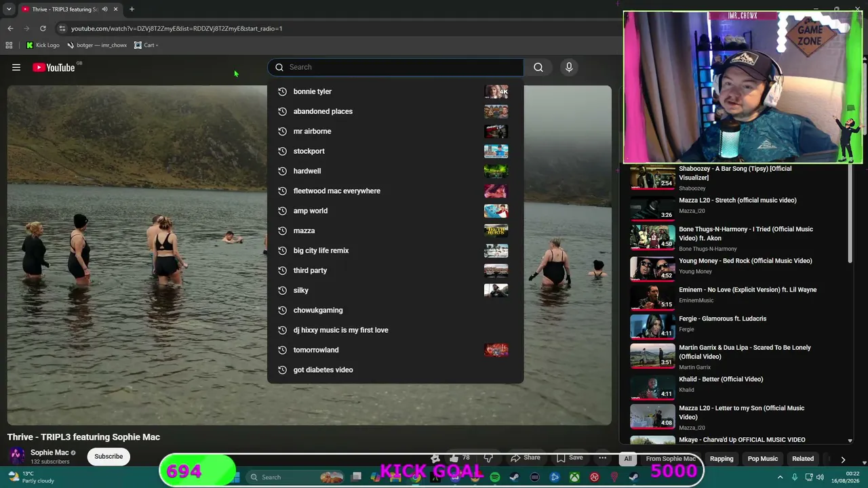The height and width of the screenshot is (488, 868).
Task: Go back one page in browser
Action: coord(10,28)
